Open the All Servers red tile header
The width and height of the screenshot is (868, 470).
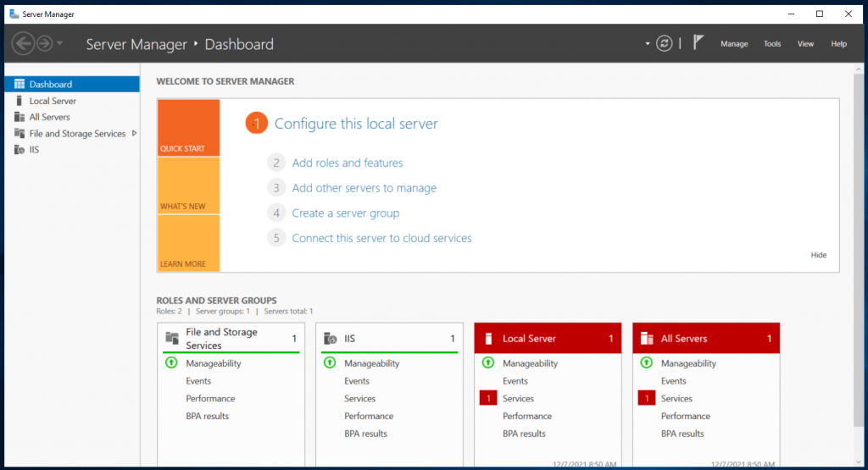(706, 339)
